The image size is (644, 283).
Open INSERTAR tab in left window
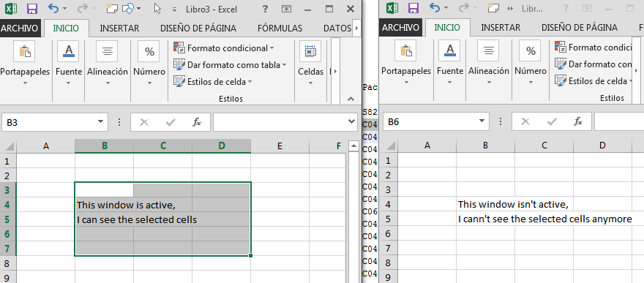[x=119, y=29]
